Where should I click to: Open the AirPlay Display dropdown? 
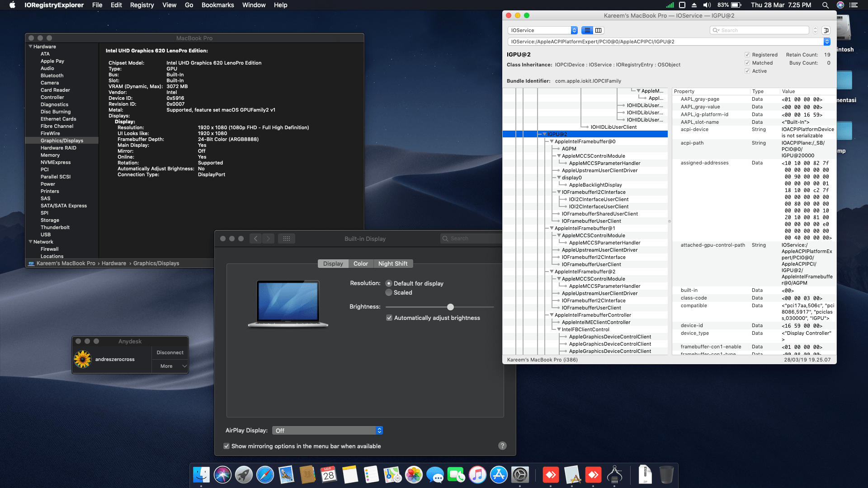pos(327,431)
